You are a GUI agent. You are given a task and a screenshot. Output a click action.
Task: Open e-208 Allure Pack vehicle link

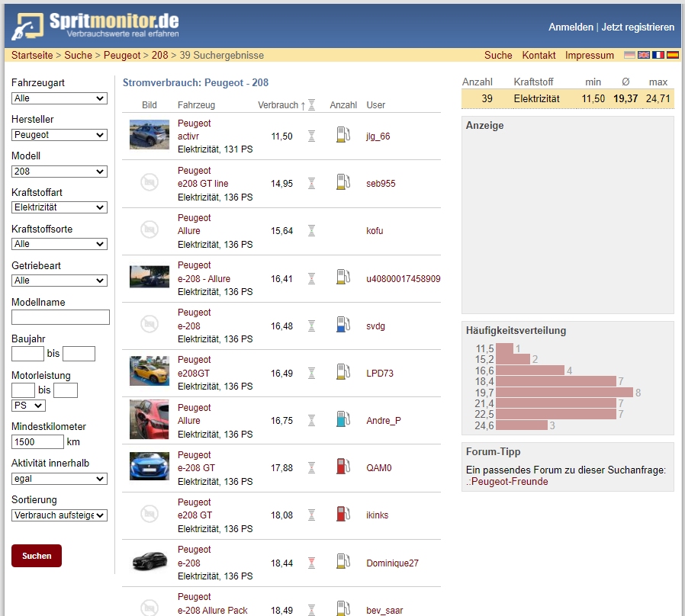click(212, 611)
